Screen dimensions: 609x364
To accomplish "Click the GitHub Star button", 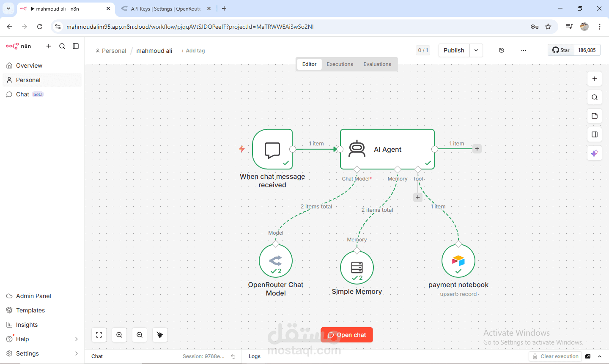I will 561,50.
